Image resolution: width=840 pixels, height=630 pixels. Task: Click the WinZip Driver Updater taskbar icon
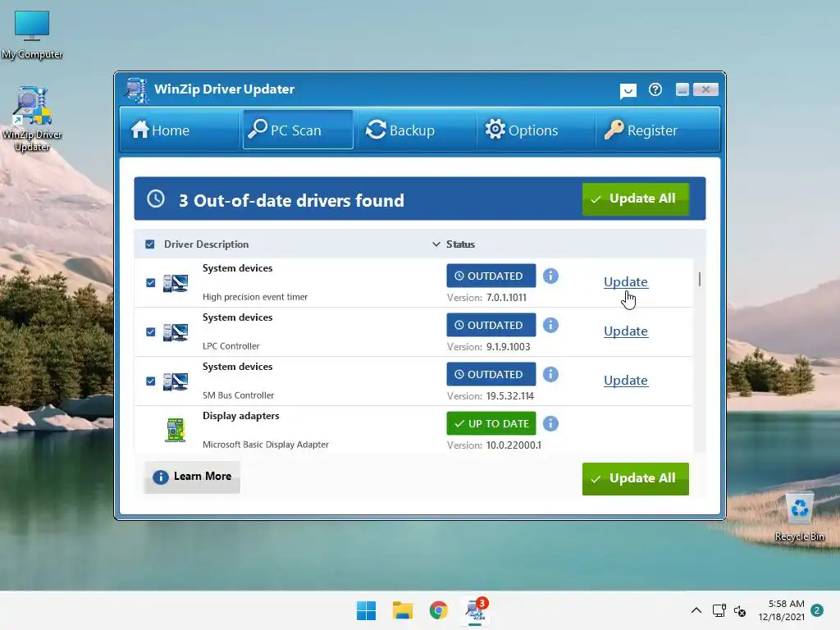coord(475,610)
